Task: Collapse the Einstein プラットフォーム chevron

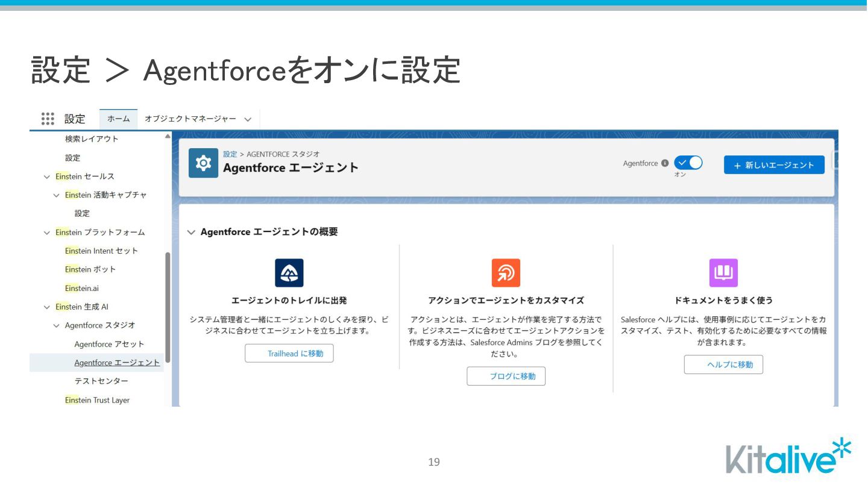Action: pyautogui.click(x=47, y=233)
